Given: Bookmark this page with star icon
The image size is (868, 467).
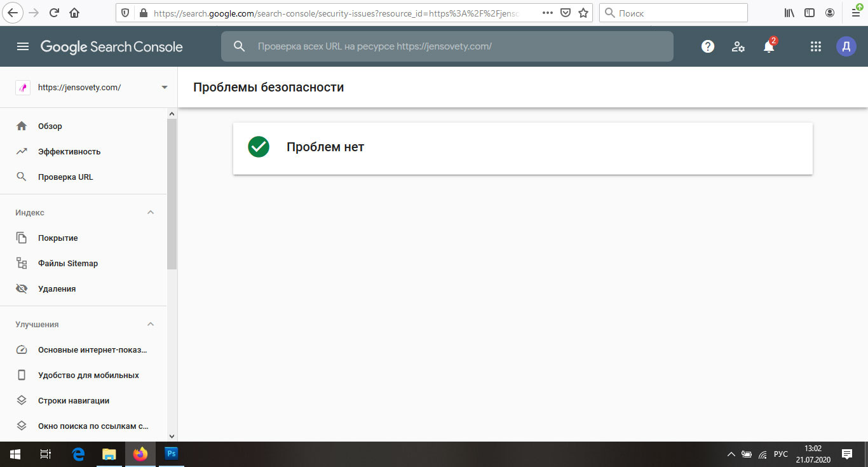Looking at the screenshot, I should pos(583,13).
